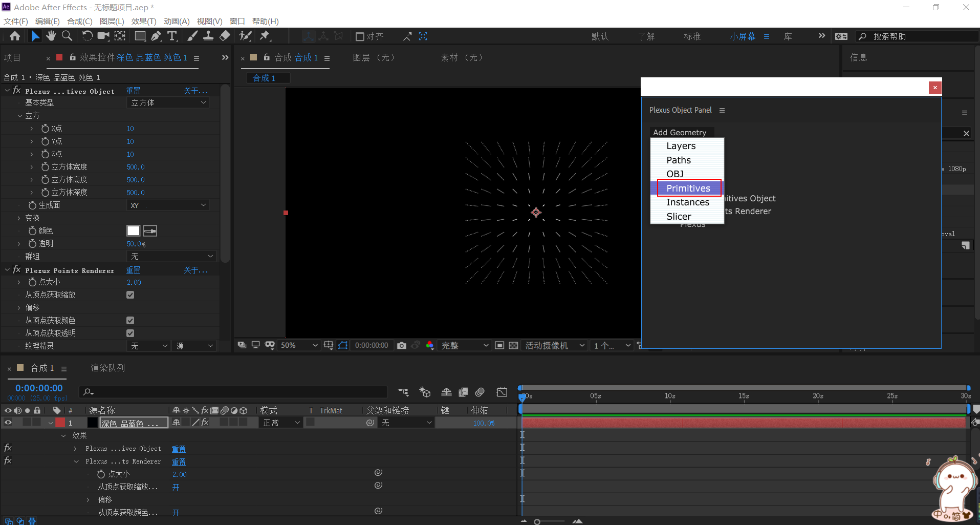The image size is (980, 525).
Task: Select the Rotation tool
Action: [87, 36]
